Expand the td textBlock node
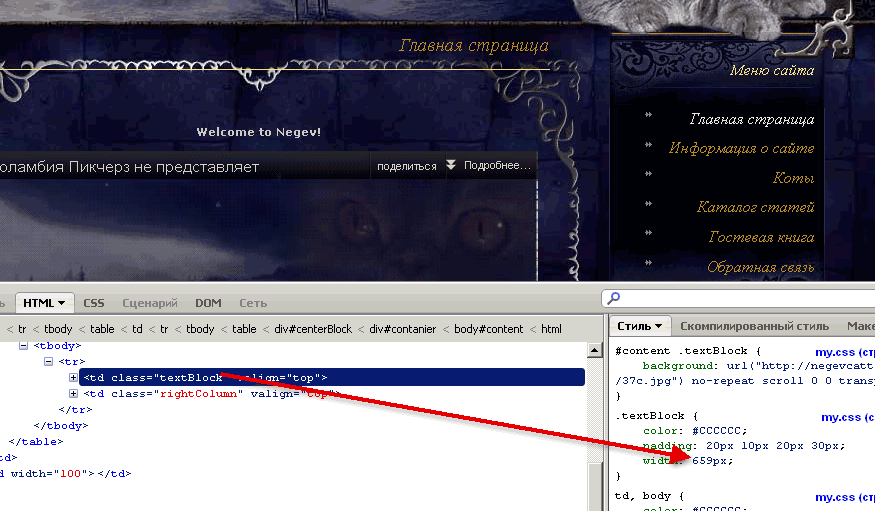The height and width of the screenshot is (511, 875). pyautogui.click(x=73, y=378)
